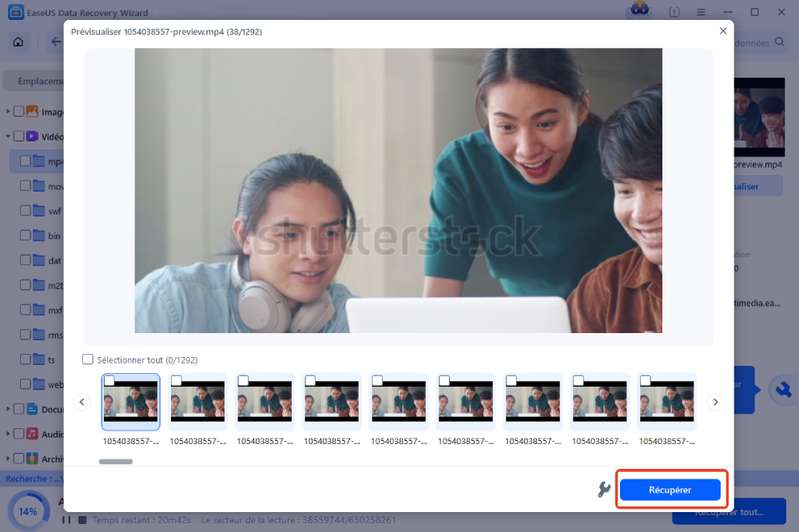The height and width of the screenshot is (532, 799).
Task: Open the seventh video thumbnail
Action: point(532,402)
